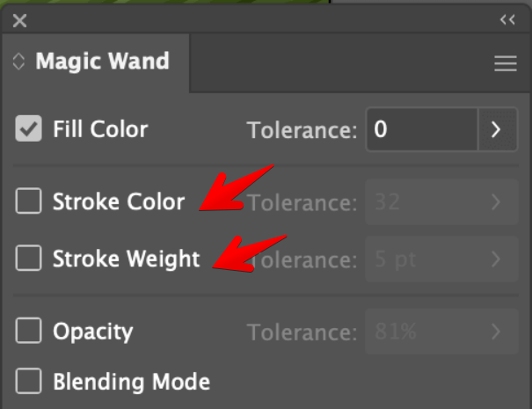This screenshot has height=409, width=532.
Task: Collapse the panel using the double-arrow icon
Action: coord(507,19)
